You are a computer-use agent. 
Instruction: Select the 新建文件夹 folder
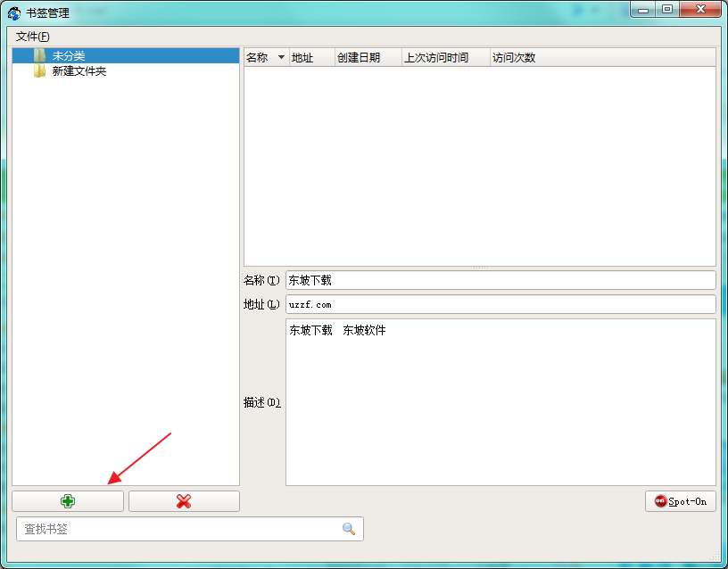(x=126, y=71)
